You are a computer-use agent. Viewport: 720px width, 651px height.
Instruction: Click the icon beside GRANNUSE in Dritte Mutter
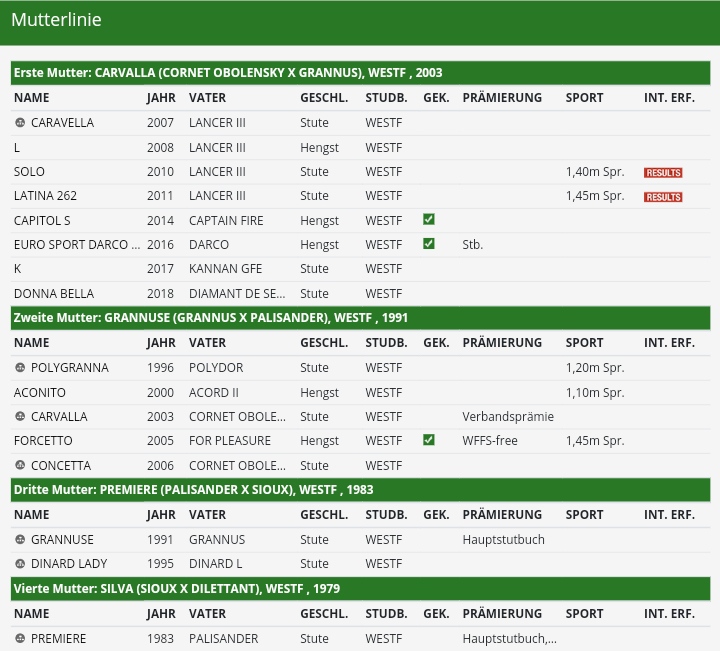pos(20,540)
